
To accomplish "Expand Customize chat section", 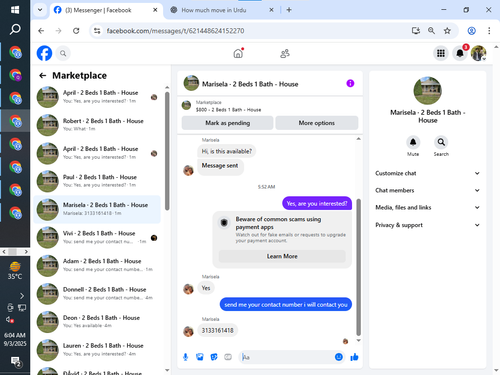I will pos(428,173).
